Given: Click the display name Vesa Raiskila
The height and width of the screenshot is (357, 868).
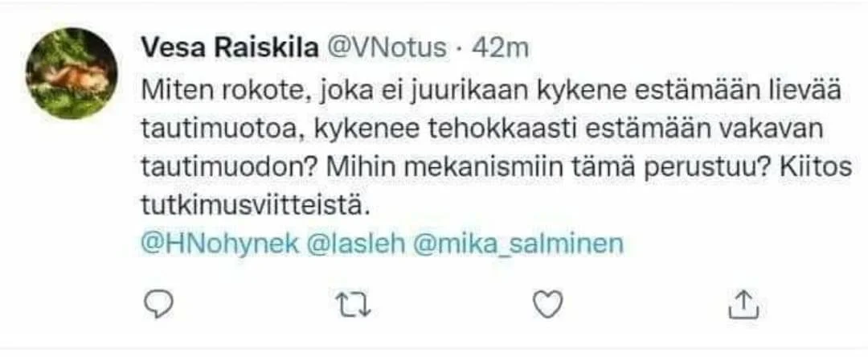Looking at the screenshot, I should [226, 47].
